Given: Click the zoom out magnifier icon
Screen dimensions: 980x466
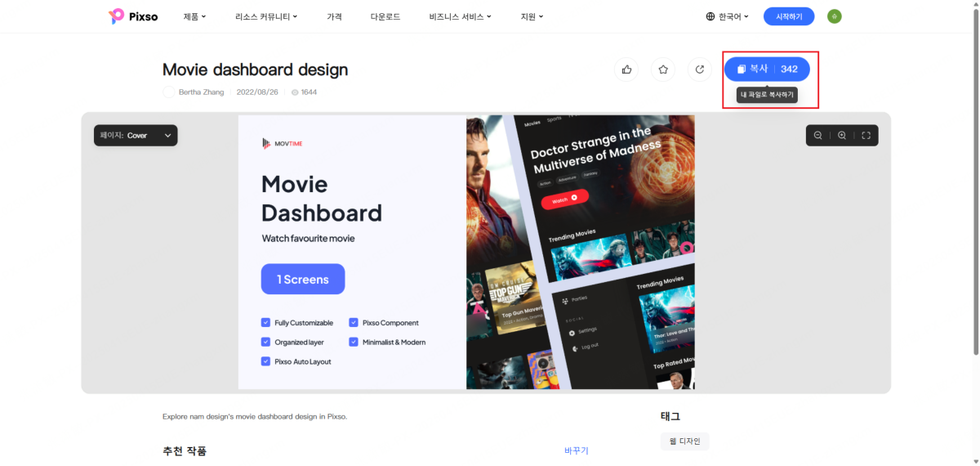Looking at the screenshot, I should (817, 136).
